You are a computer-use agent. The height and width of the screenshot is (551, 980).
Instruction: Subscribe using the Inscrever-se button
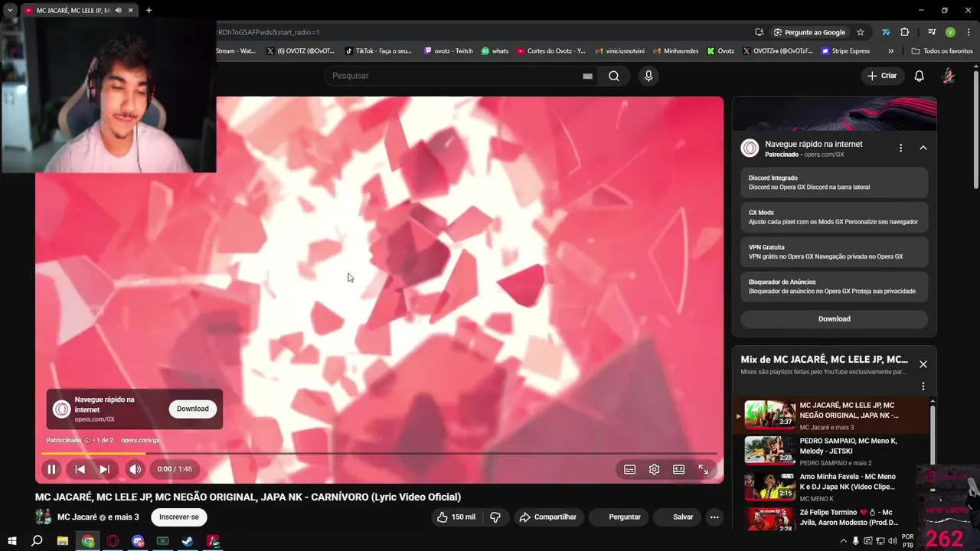(x=178, y=517)
